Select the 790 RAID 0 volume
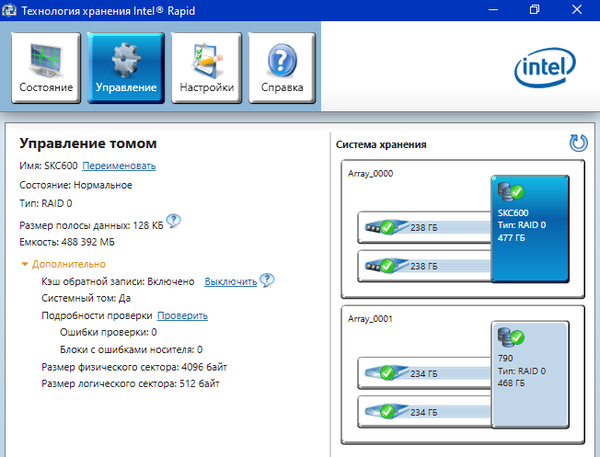Image resolution: width=600 pixels, height=457 pixels. (530, 374)
